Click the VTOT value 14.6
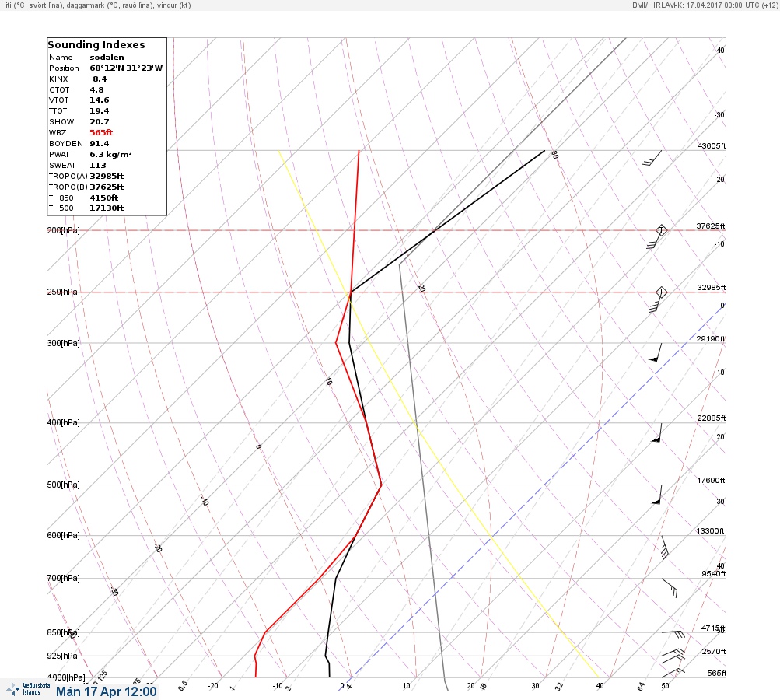The height and width of the screenshot is (700, 780). [x=99, y=100]
